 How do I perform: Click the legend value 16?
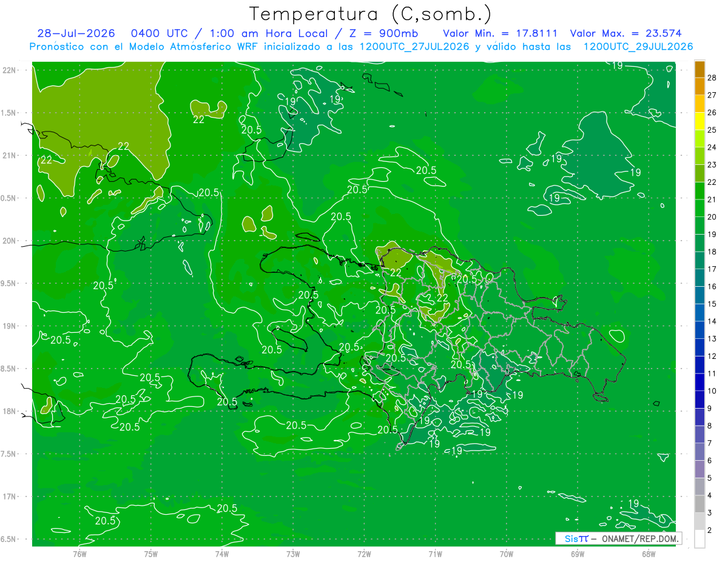click(712, 287)
